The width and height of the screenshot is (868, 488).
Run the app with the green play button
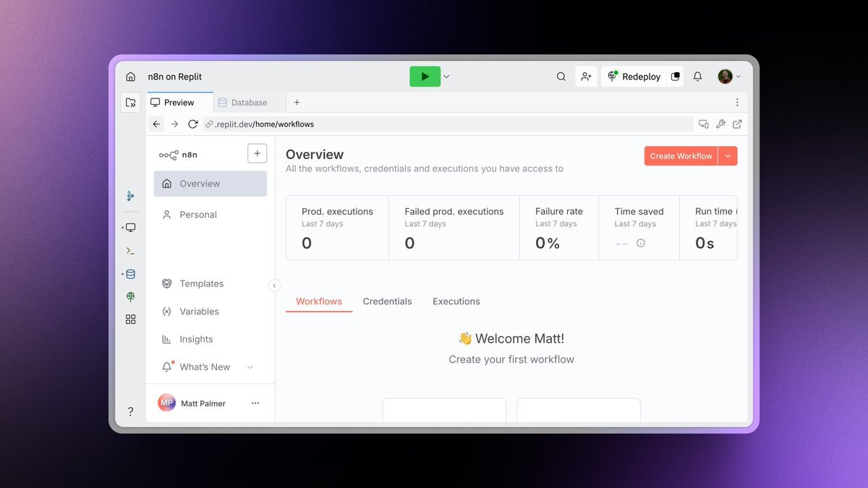(x=425, y=77)
